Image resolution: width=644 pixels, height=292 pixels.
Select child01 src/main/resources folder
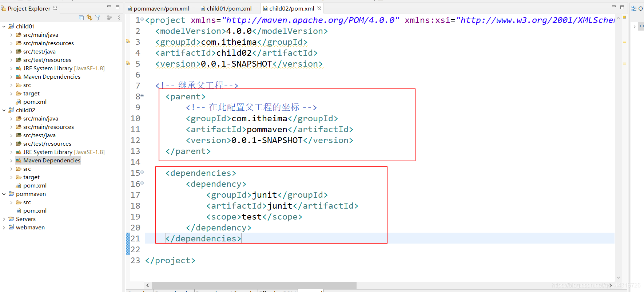pyautogui.click(x=48, y=43)
